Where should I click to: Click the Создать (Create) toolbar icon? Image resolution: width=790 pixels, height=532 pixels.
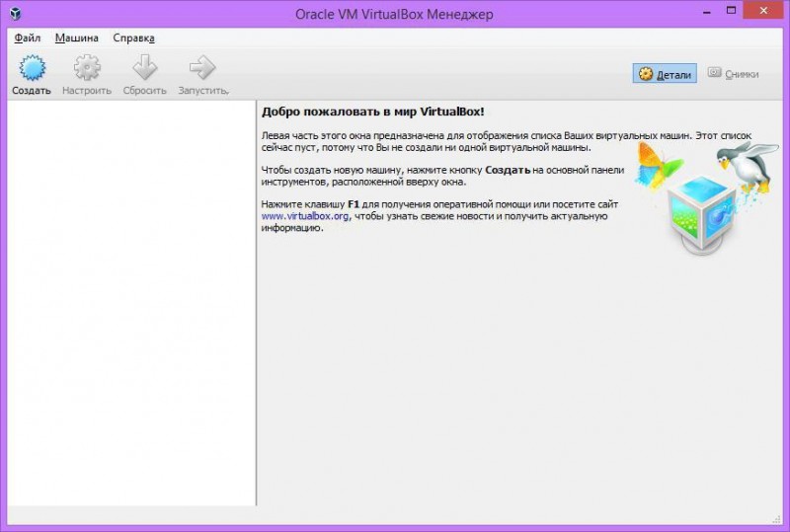[32, 68]
